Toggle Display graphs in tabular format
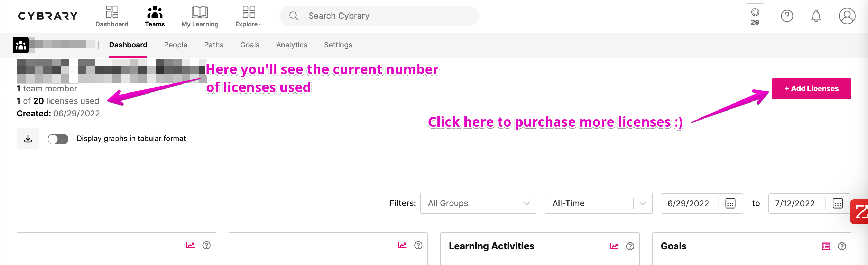Screen dimensions: 868x265 coord(58,139)
